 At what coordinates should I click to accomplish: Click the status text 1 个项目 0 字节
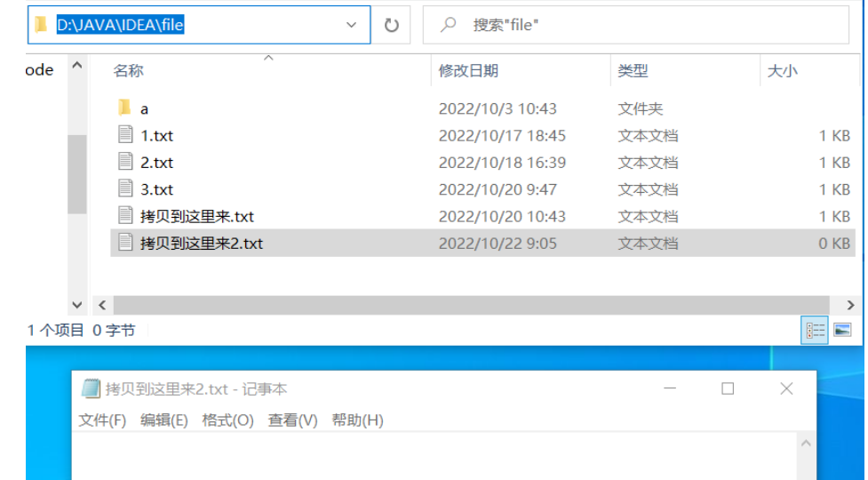81,331
